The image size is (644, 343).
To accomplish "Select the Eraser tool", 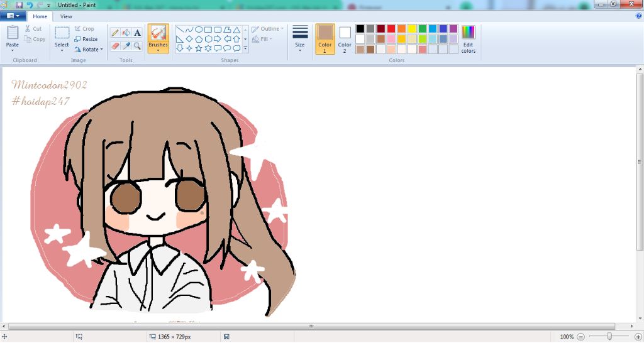I will [115, 46].
